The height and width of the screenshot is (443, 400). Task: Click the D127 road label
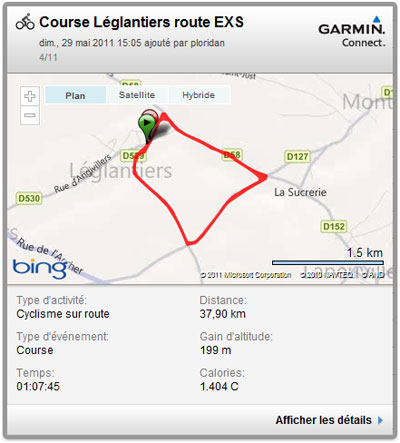tap(298, 157)
